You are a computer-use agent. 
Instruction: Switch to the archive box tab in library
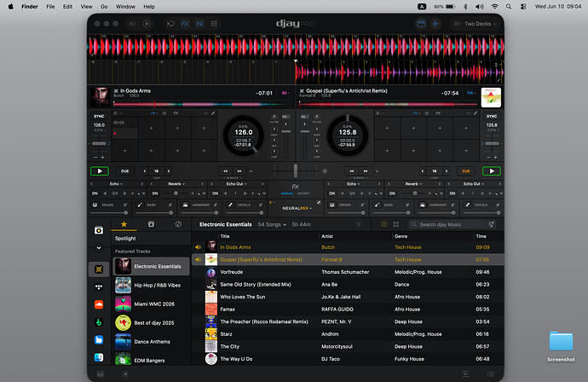(151, 224)
